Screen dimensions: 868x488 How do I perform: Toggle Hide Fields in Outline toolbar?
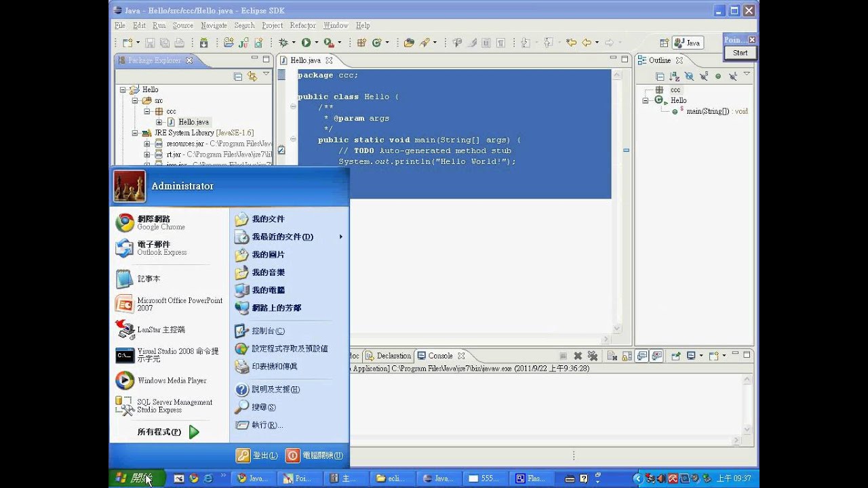point(689,76)
